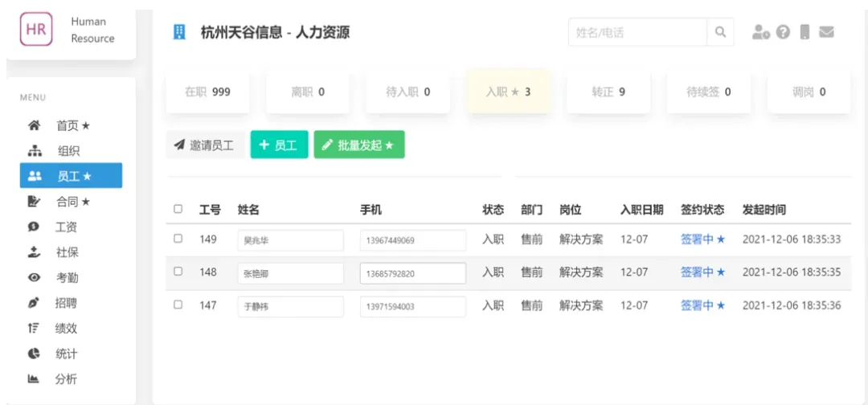Click the social insurance hand icon
The height and width of the screenshot is (405, 868).
(35, 252)
